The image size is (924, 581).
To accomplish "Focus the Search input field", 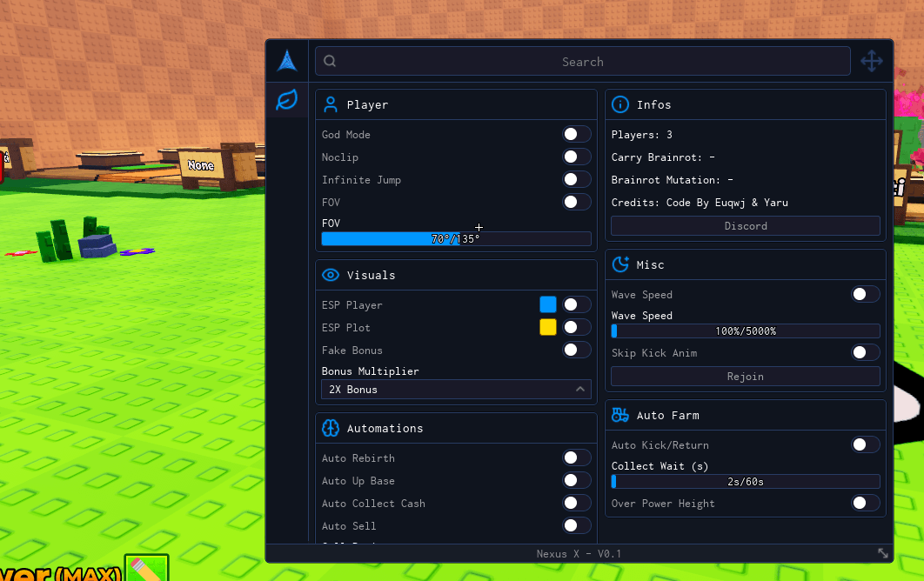I will click(582, 61).
